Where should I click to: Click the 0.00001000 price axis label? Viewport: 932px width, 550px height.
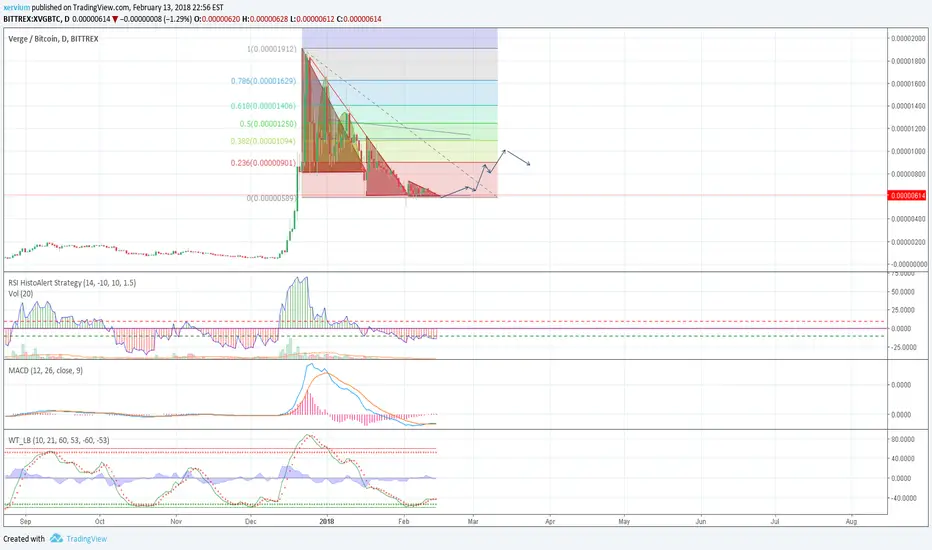click(x=908, y=151)
